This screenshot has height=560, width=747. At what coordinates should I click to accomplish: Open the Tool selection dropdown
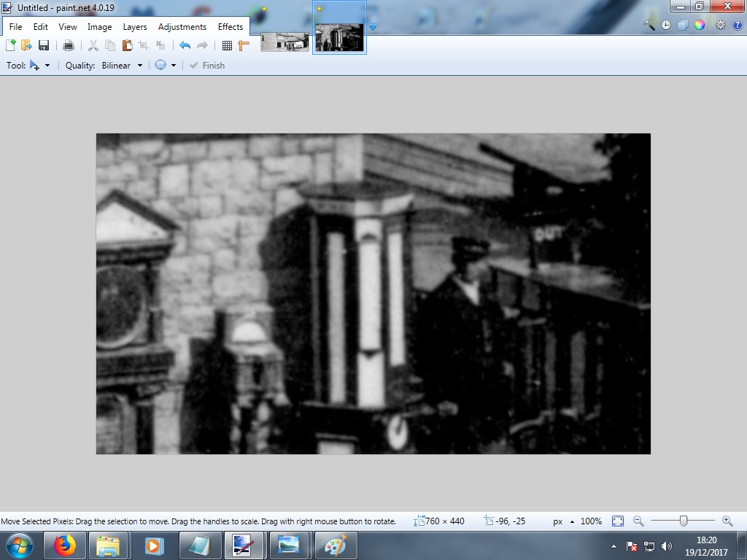[40, 65]
